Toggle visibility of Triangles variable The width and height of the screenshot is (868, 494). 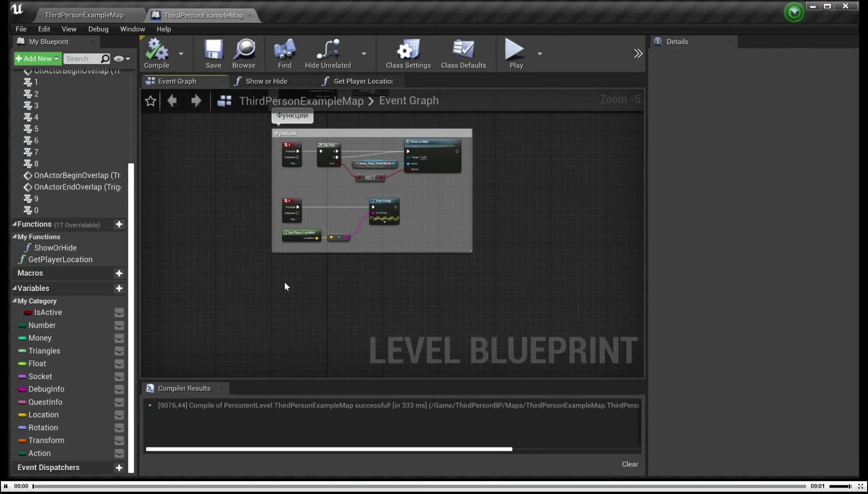tap(119, 351)
